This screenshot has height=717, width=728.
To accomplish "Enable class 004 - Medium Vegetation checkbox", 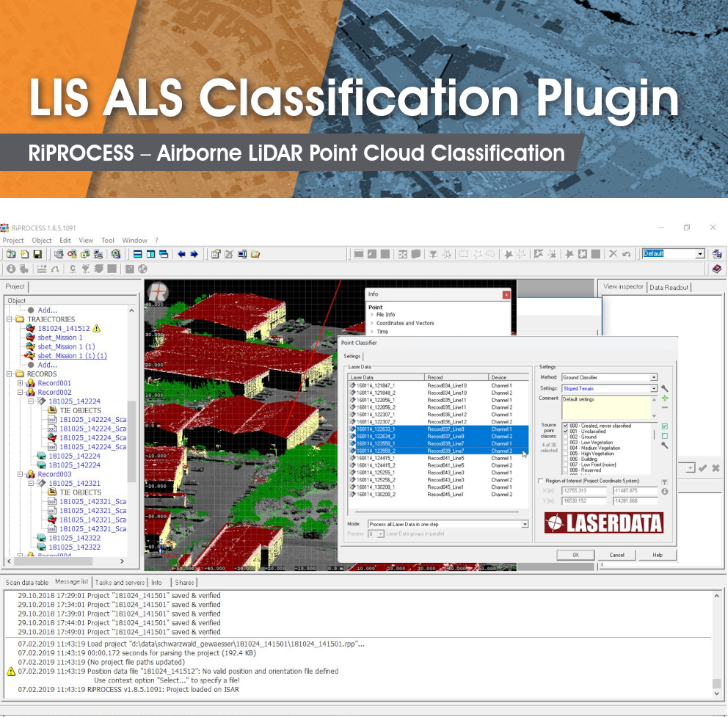I will coord(566,448).
